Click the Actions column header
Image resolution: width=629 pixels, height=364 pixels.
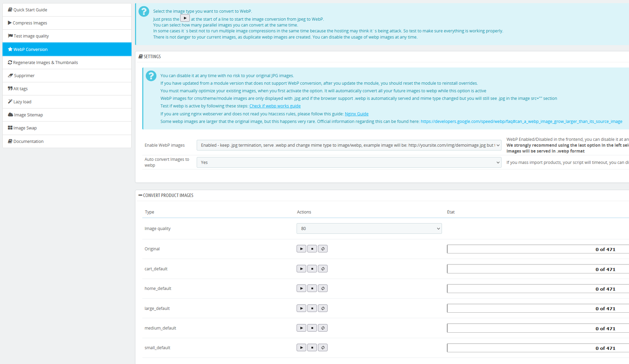click(x=304, y=212)
